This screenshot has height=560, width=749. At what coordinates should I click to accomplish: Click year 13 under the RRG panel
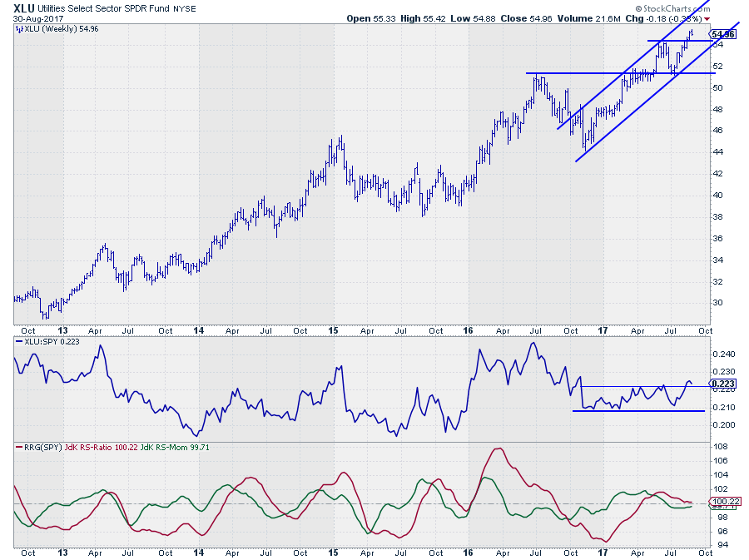(x=62, y=553)
